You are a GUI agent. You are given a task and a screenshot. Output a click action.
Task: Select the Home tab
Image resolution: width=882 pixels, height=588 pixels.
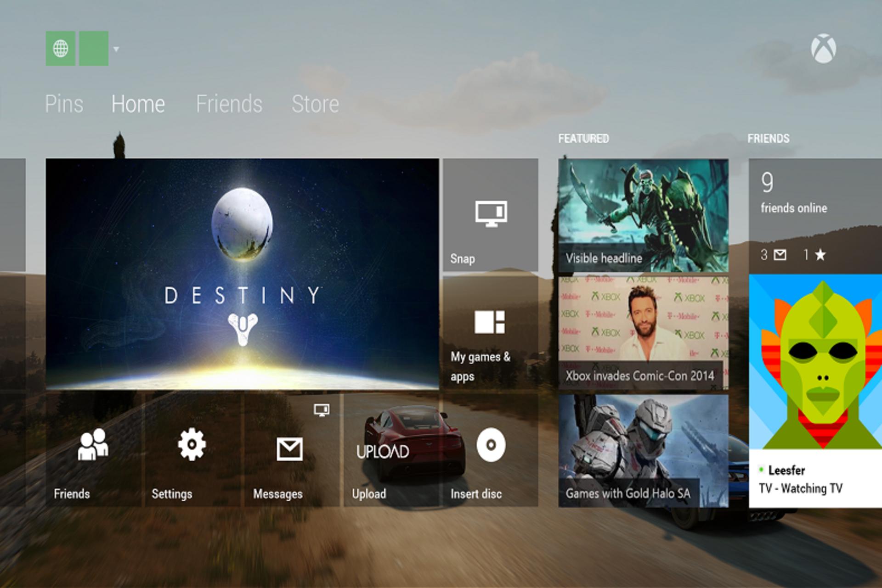tap(138, 104)
